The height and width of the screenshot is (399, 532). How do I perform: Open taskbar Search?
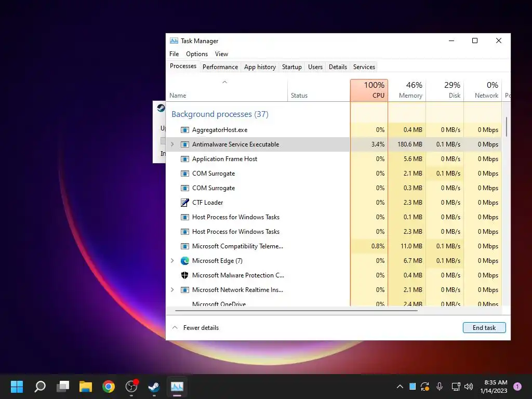[40, 387]
